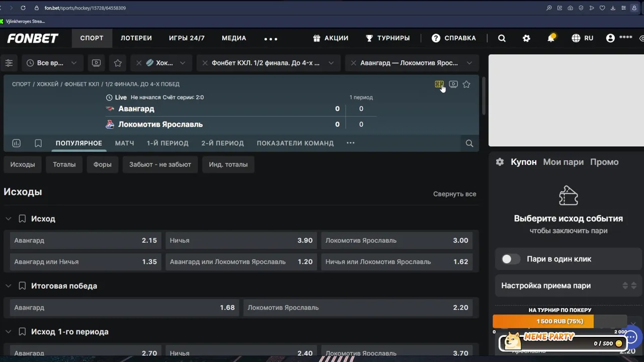Open the Лотереи header menu

click(136, 38)
